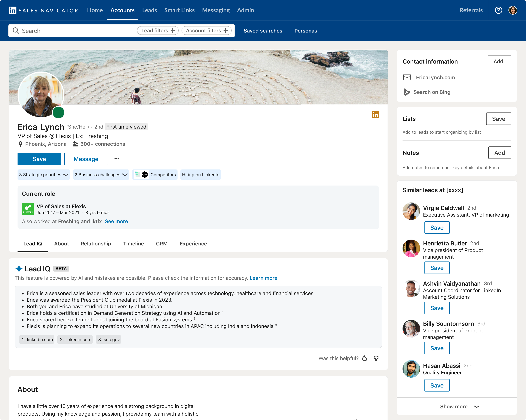The height and width of the screenshot is (420, 526).
Task: Save lead to a list
Action: coord(498,119)
